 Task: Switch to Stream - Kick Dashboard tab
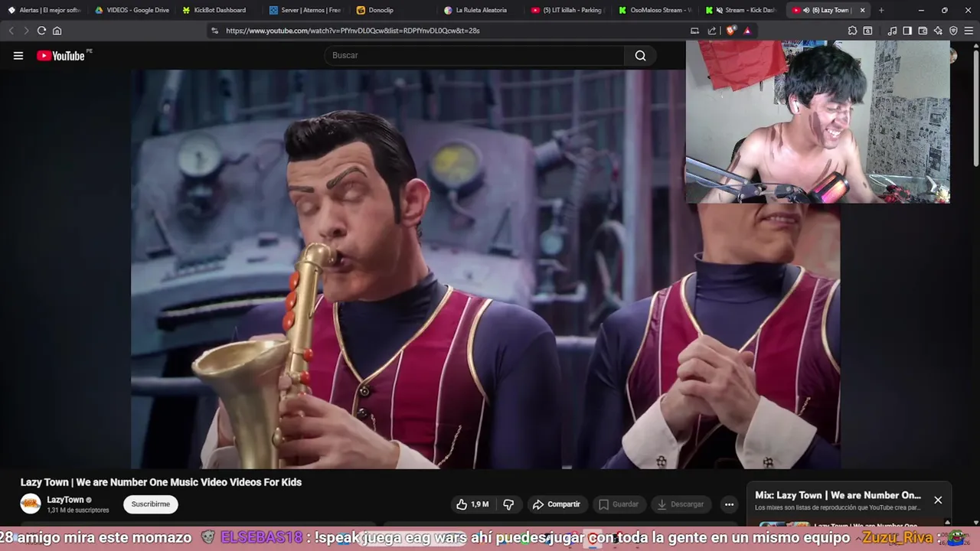(x=742, y=10)
